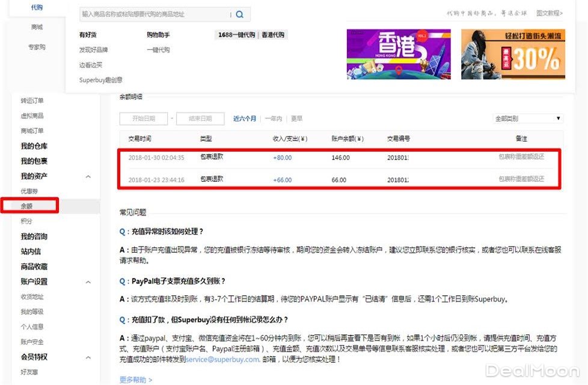Select the 近六个月 time filter

[245, 119]
